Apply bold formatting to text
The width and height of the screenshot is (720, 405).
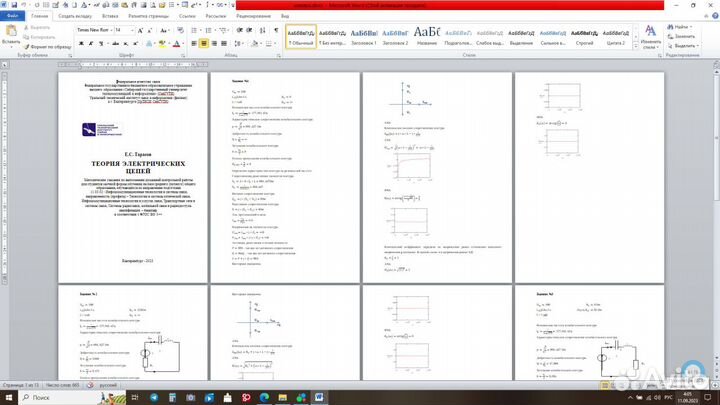click(79, 45)
